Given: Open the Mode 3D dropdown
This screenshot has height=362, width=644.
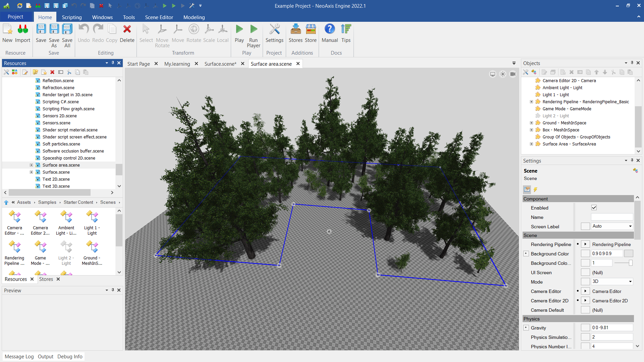Looking at the screenshot, I should click(x=612, y=282).
